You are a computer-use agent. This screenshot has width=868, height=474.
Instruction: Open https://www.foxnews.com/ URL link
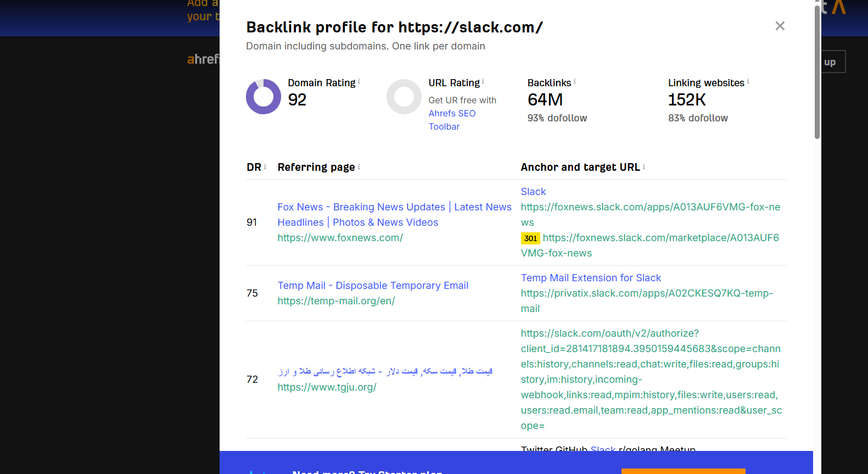[x=340, y=238]
